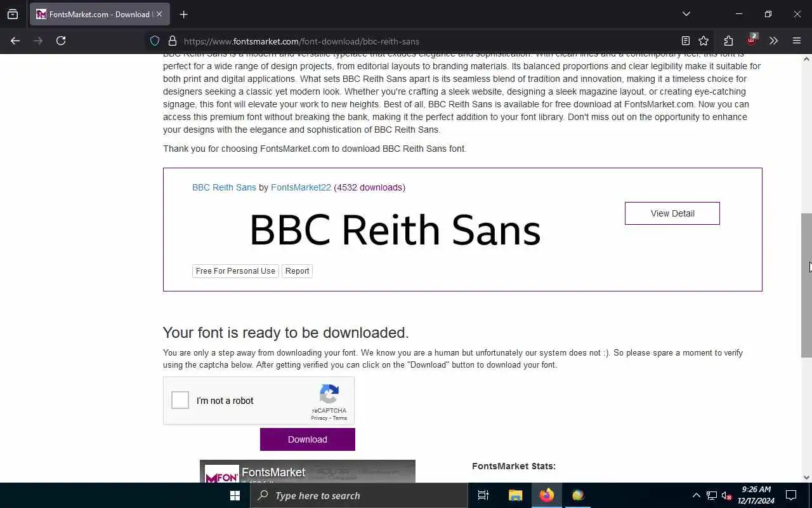Click the scrollbar up arrow
This screenshot has width=812, height=508.
[x=806, y=59]
